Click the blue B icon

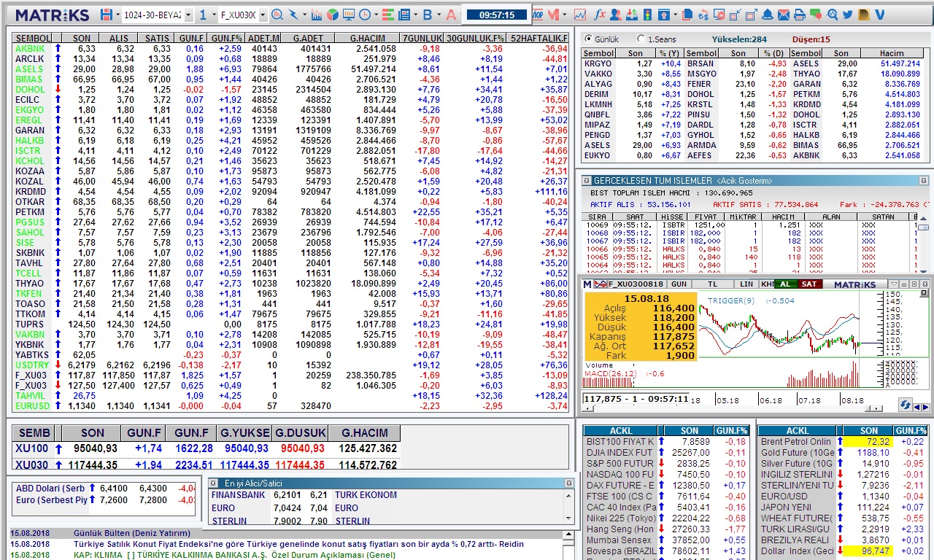428,15
